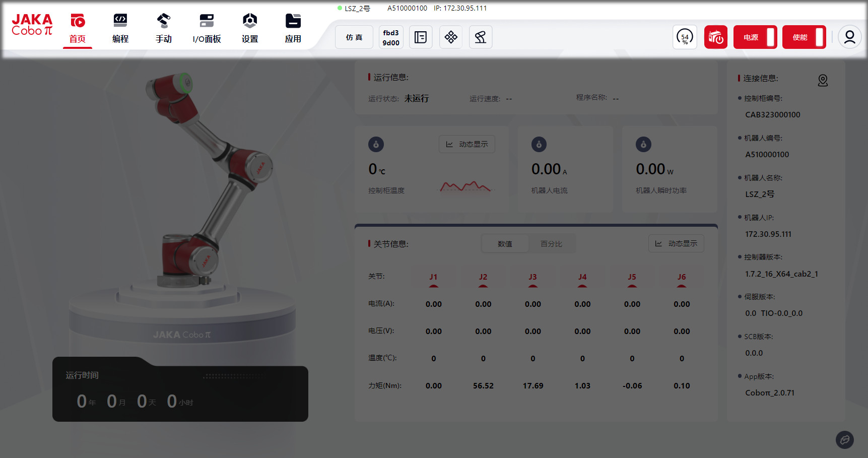Open the 应用 applications page

(x=293, y=29)
